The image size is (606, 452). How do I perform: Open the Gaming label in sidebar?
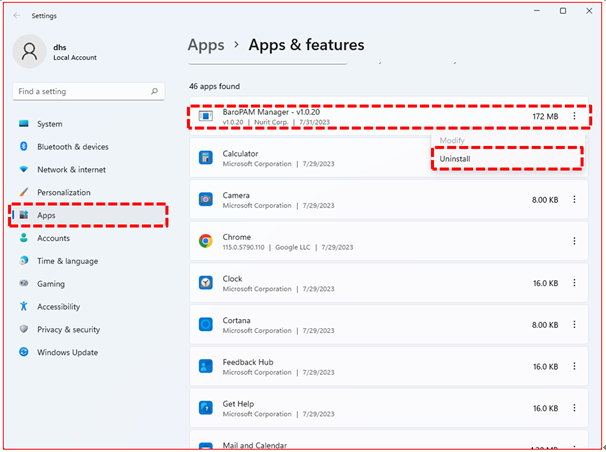51,284
